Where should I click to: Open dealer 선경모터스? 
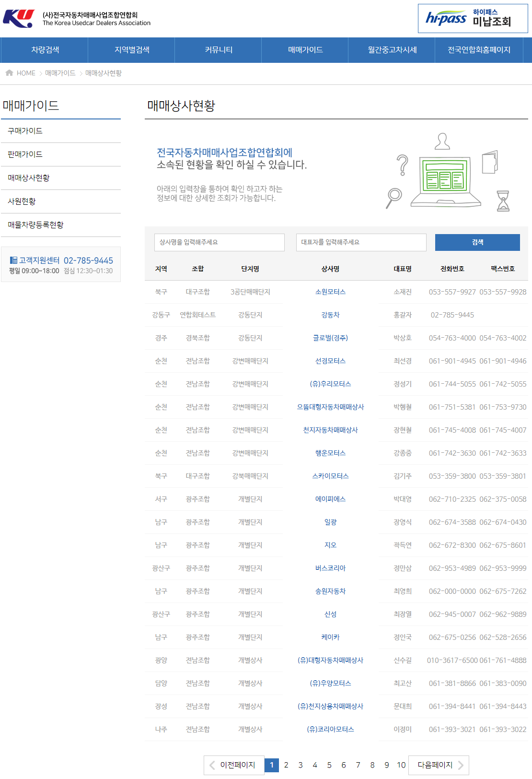tap(330, 361)
